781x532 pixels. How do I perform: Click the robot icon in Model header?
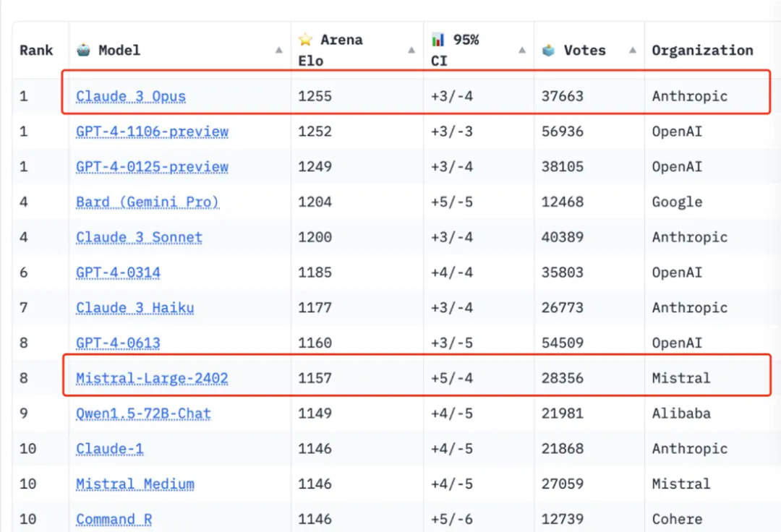pyautogui.click(x=84, y=51)
